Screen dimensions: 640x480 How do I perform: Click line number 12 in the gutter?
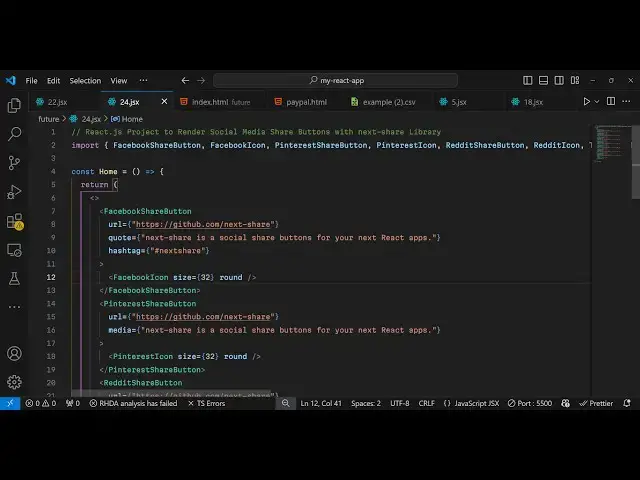pos(51,277)
